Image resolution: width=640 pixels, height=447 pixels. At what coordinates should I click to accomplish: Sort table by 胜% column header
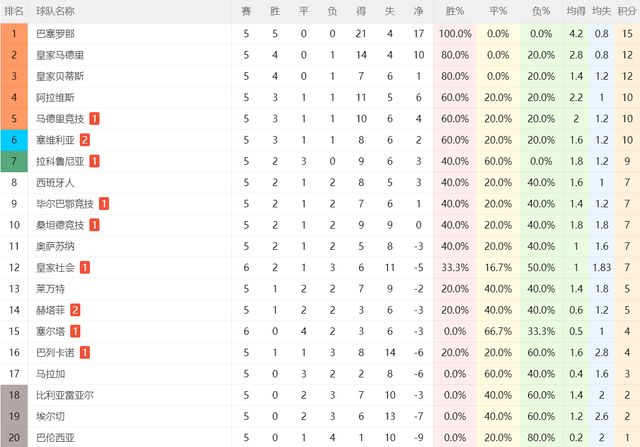[x=455, y=11]
